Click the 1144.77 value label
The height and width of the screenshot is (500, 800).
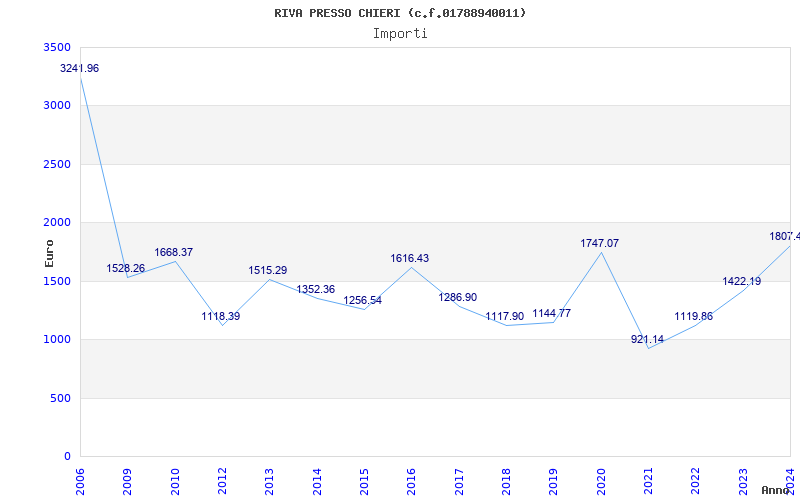tap(552, 313)
